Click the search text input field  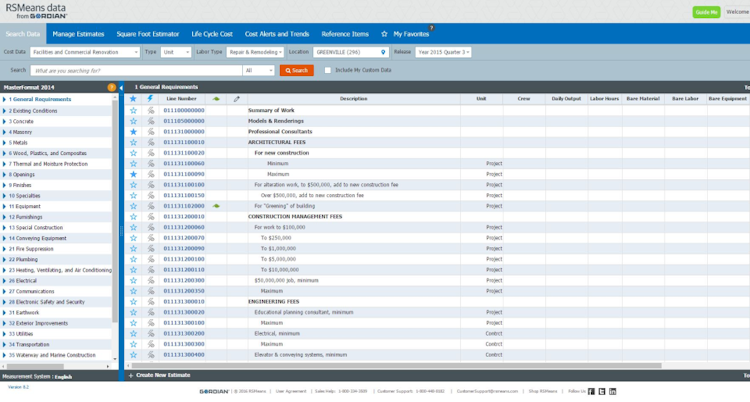click(x=136, y=70)
